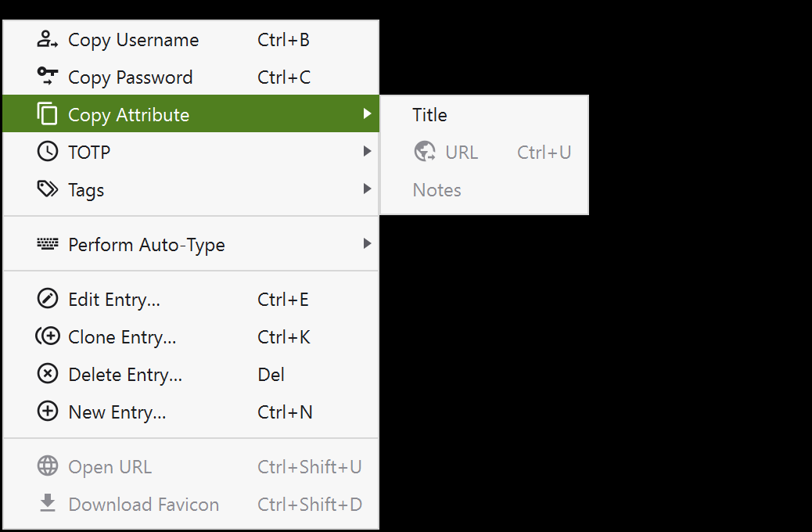Click the Perform Auto-Type menu item
Image resolution: width=812 pixels, height=532 pixels.
point(146,244)
